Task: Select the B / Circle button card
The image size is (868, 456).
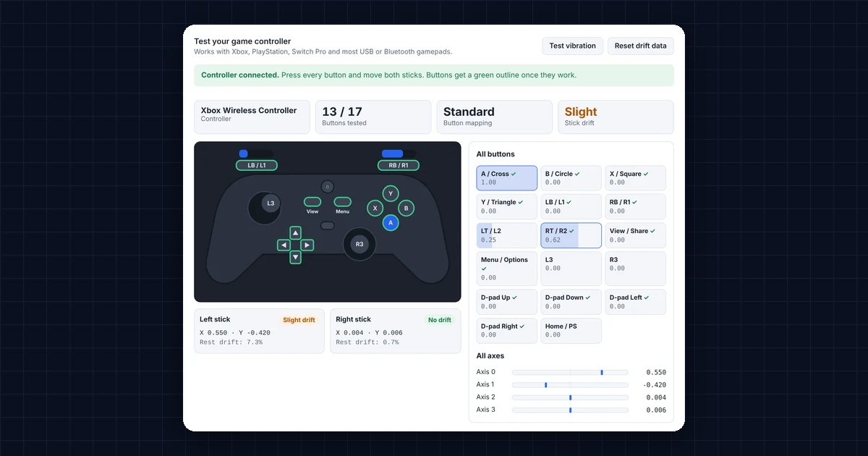Action: click(x=571, y=178)
